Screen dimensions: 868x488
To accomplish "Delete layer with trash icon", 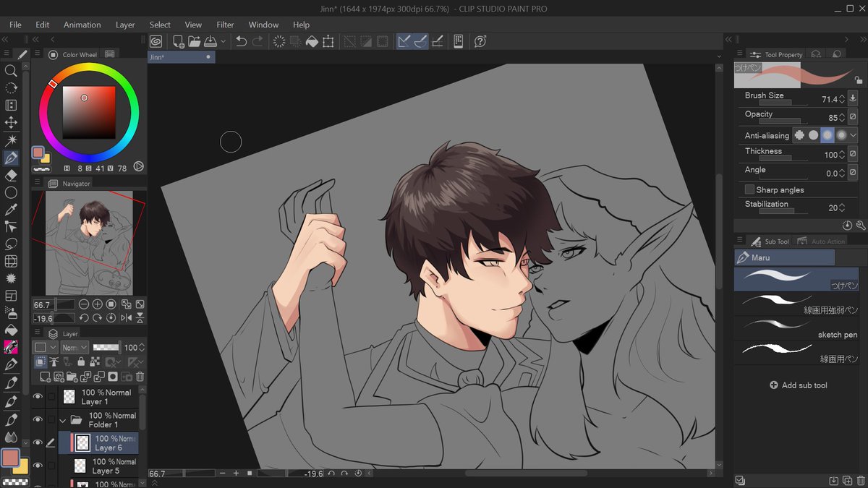I will point(140,377).
